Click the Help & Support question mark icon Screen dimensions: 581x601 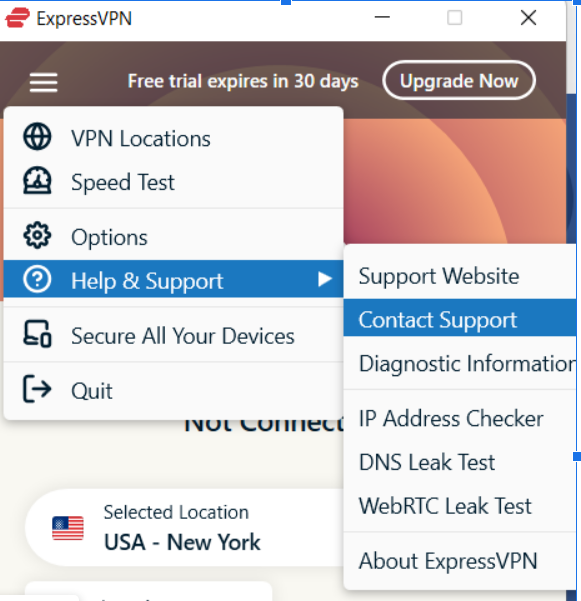pyautogui.click(x=37, y=279)
